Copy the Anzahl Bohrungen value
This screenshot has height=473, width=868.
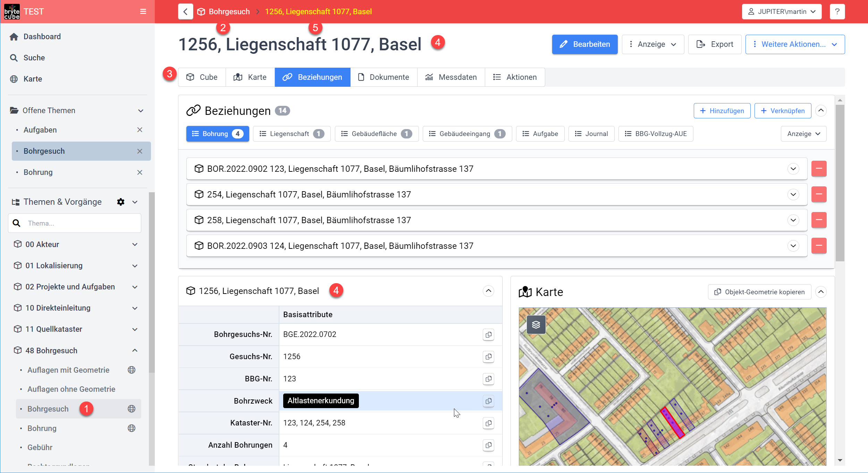coord(488,445)
